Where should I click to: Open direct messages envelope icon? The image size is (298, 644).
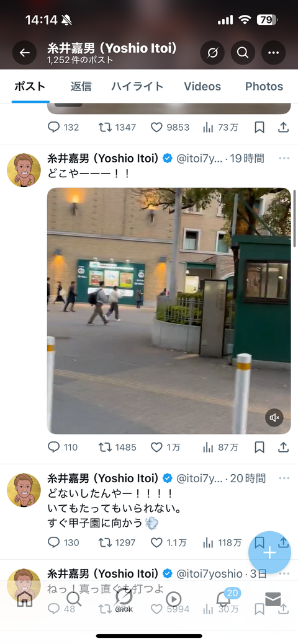pos(273,599)
